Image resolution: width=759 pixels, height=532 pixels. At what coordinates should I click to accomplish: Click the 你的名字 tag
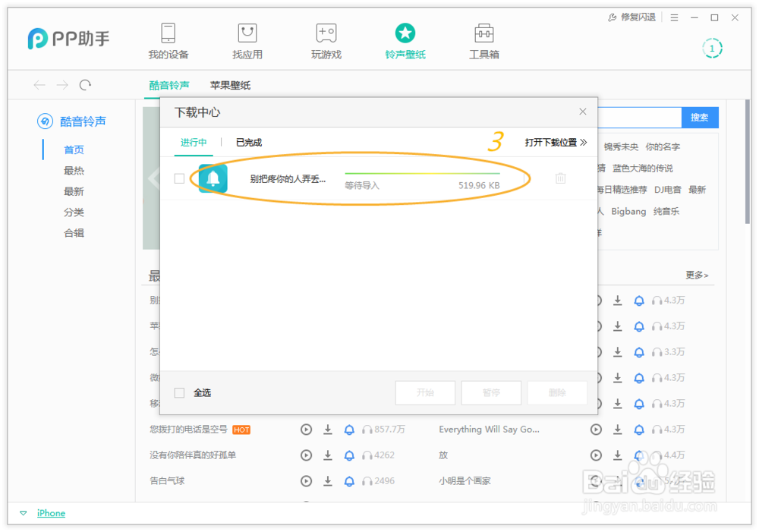click(x=663, y=146)
